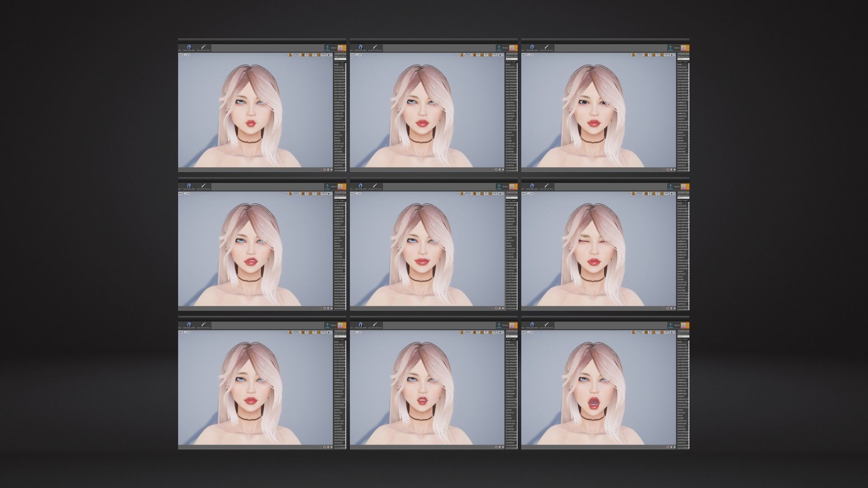
Task: Click Reimport Base Mesh icon in bottom-right screenshot
Action: (532, 324)
